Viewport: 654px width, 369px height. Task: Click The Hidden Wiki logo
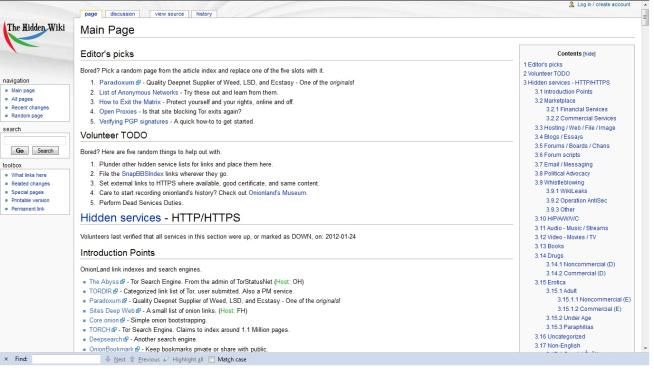[34, 38]
